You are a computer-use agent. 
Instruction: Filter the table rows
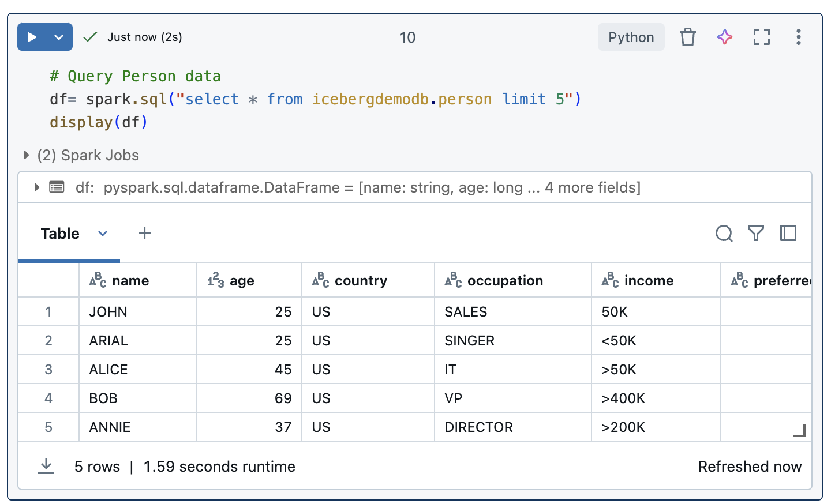pos(756,234)
